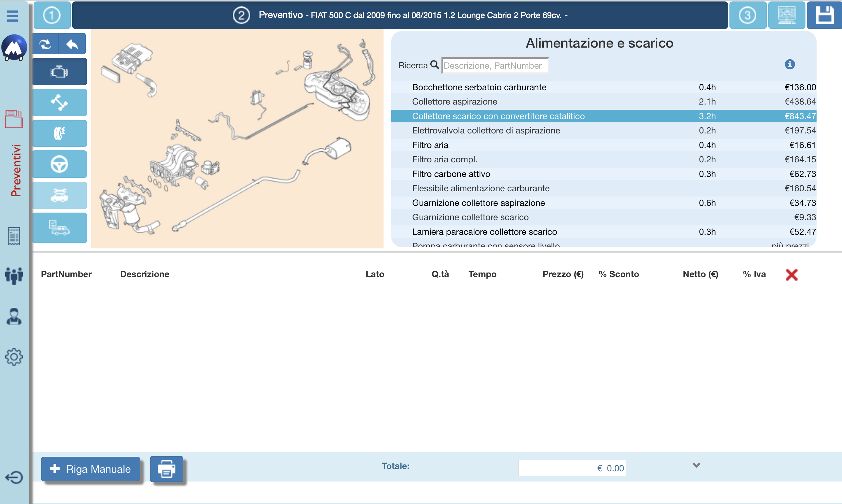This screenshot has width=842, height=504.
Task: Go to step 3 tab
Action: point(747,15)
